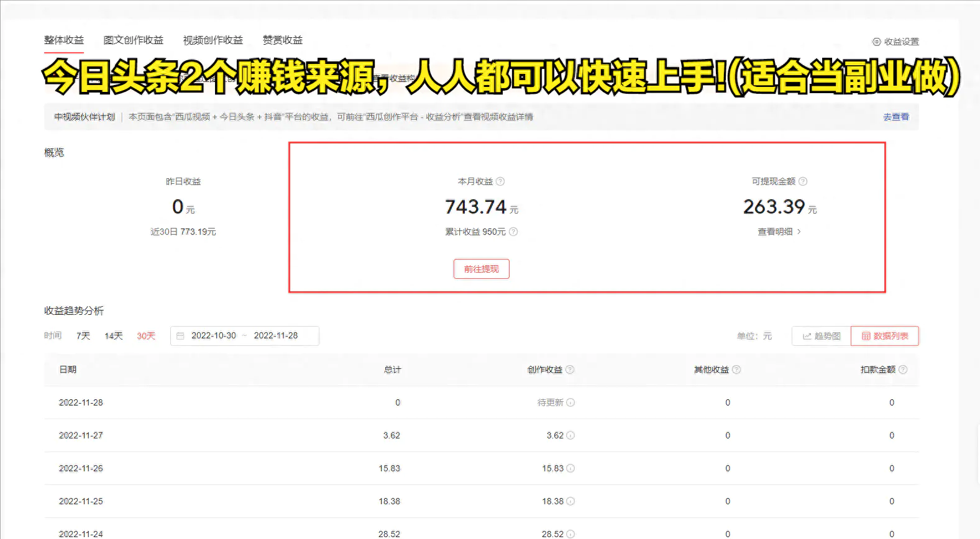Click date cell 2022-11-27
This screenshot has width=980, height=539.
tap(81, 435)
